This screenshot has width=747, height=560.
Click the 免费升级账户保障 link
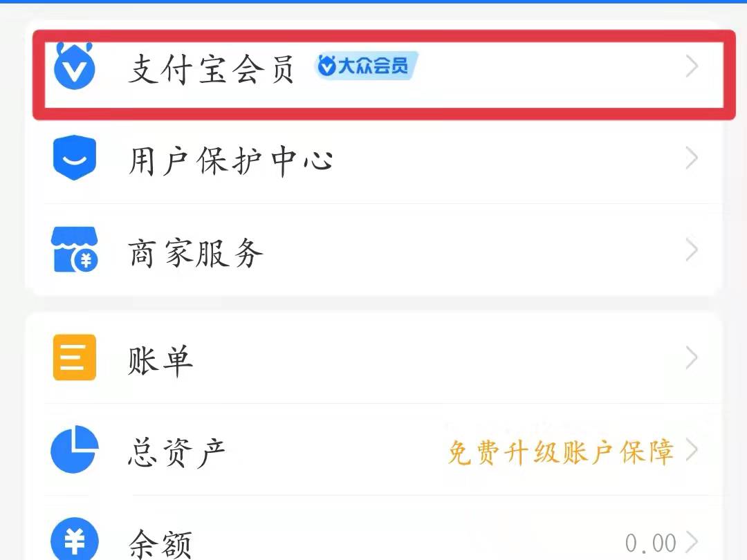560,452
